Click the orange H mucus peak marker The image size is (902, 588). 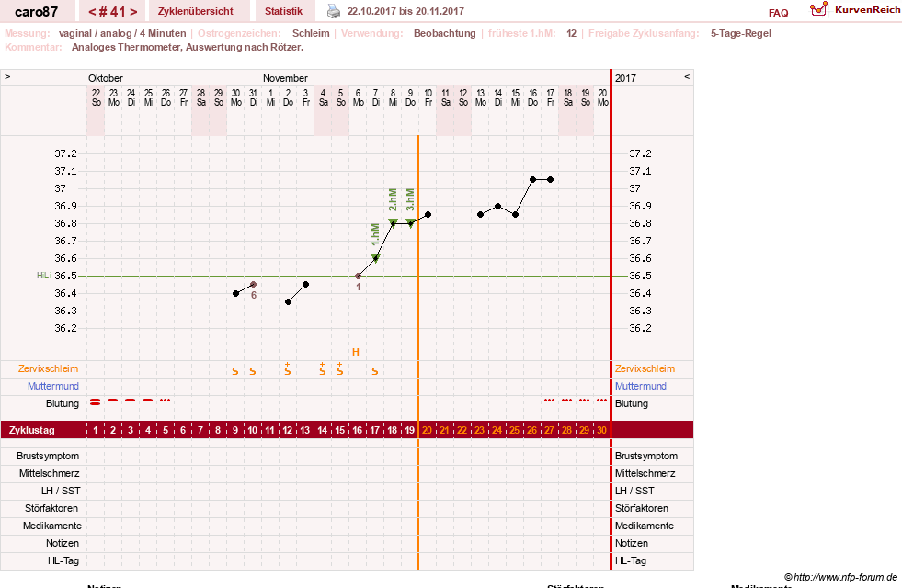pos(356,352)
